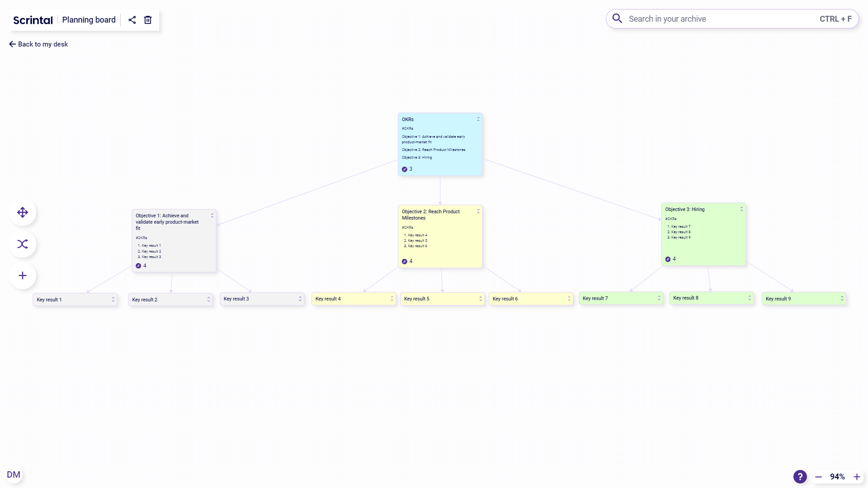Image resolution: width=868 pixels, height=488 pixels.
Task: Click the DM avatar at bottom left
Action: 14,474
